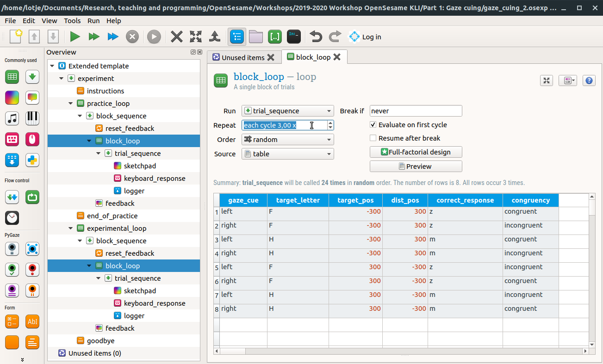Collapse the practice_loop tree node

[71, 104]
